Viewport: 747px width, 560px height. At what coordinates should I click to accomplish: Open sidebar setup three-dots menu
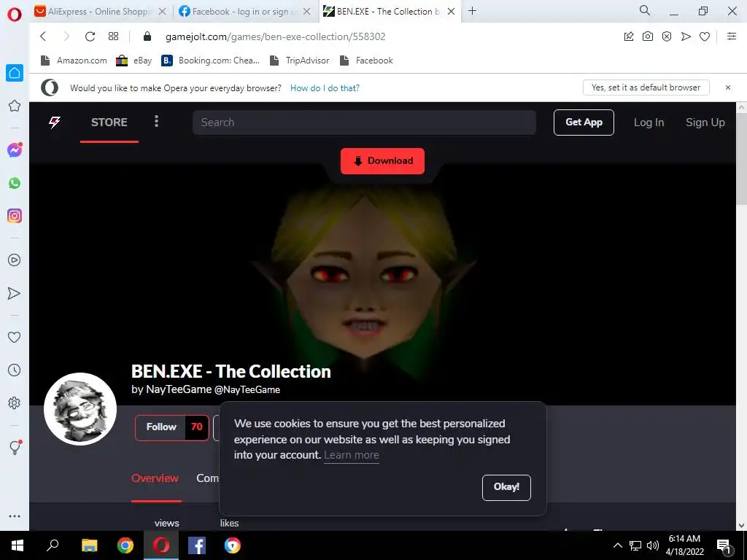pos(15,516)
